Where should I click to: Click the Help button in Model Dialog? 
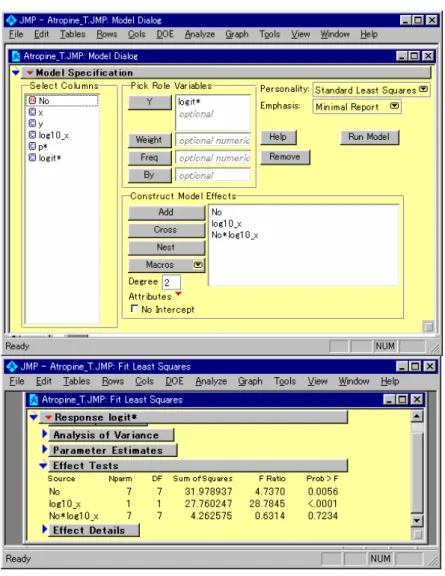coord(278,137)
